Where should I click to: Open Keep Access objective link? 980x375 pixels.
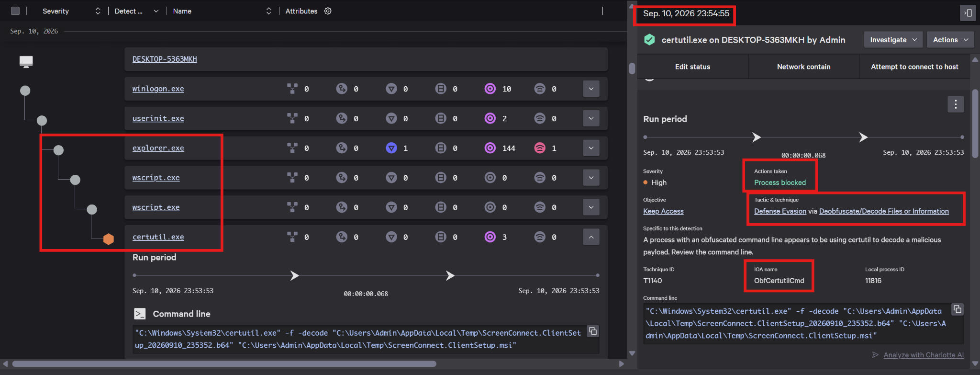pos(663,211)
